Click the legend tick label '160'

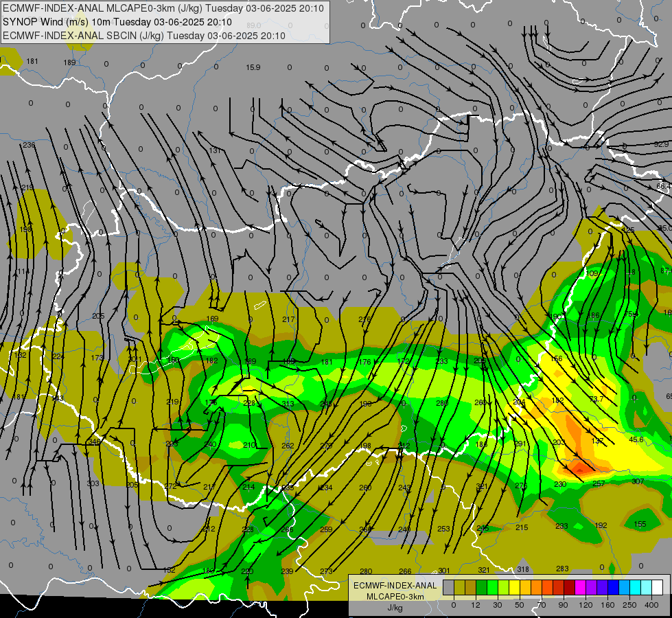[607, 605]
